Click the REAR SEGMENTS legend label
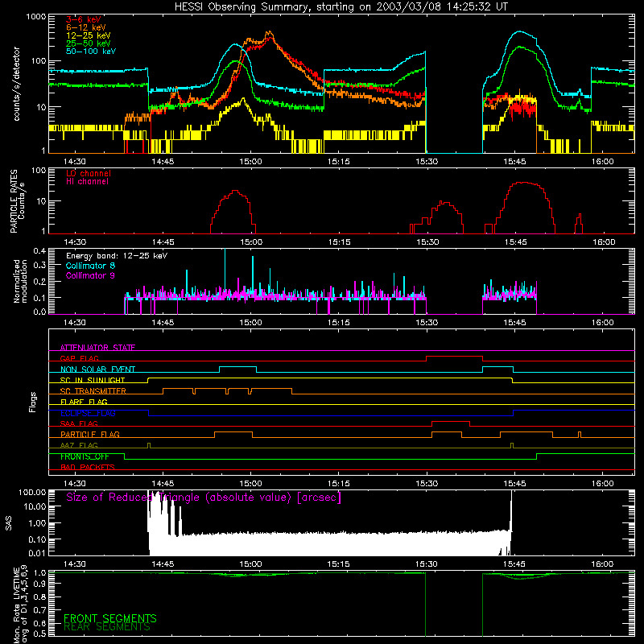 coord(107,627)
